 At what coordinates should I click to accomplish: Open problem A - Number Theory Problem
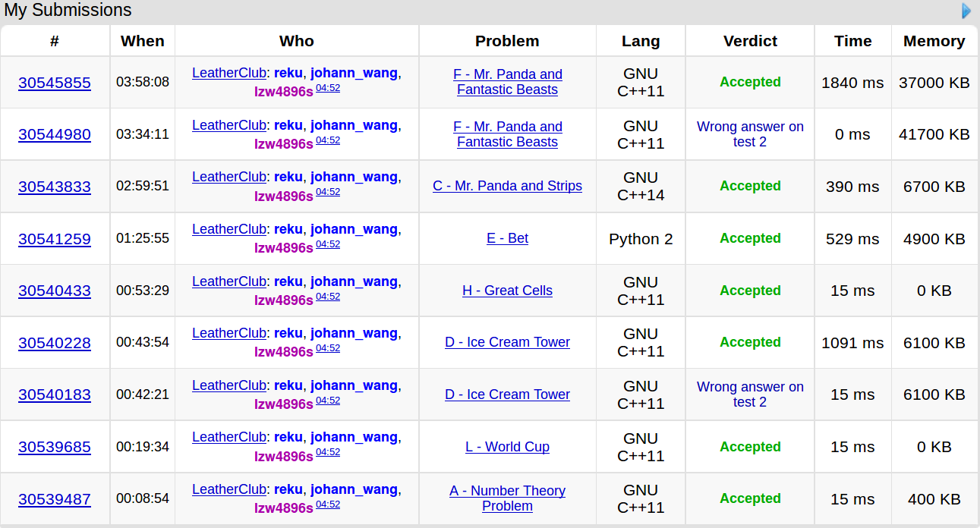(507, 498)
